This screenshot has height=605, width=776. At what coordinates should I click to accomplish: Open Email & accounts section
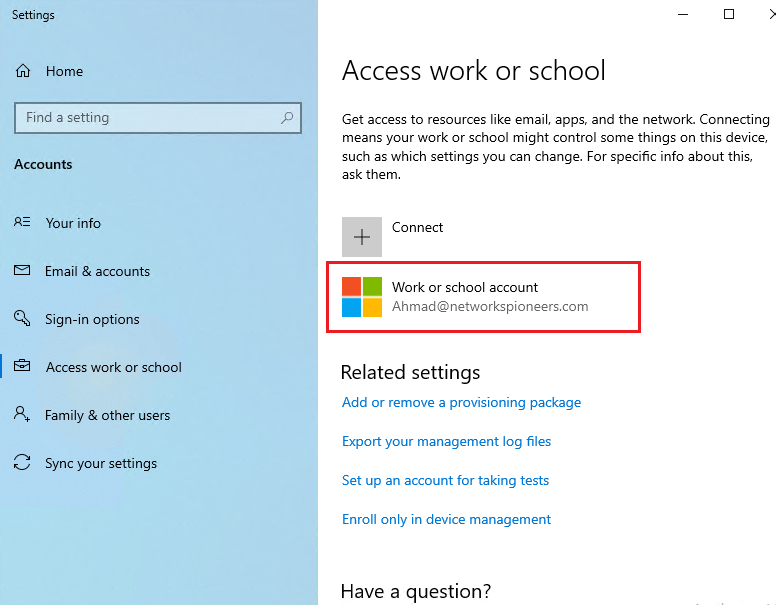click(97, 271)
